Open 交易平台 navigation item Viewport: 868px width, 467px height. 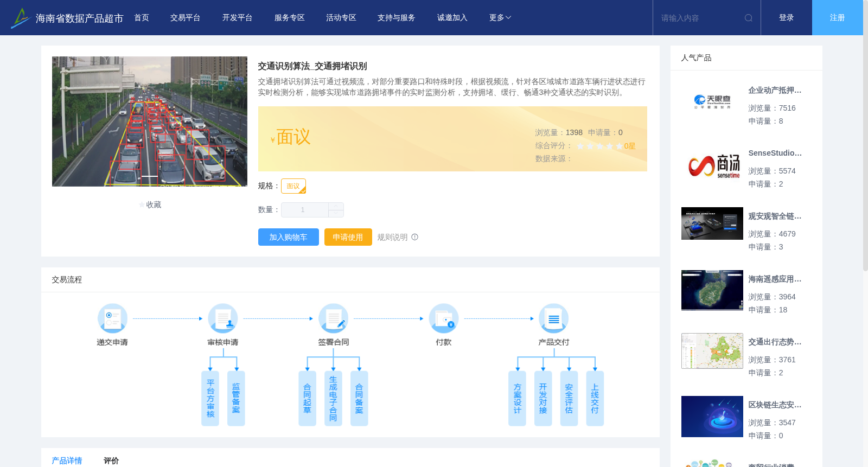pyautogui.click(x=186, y=18)
